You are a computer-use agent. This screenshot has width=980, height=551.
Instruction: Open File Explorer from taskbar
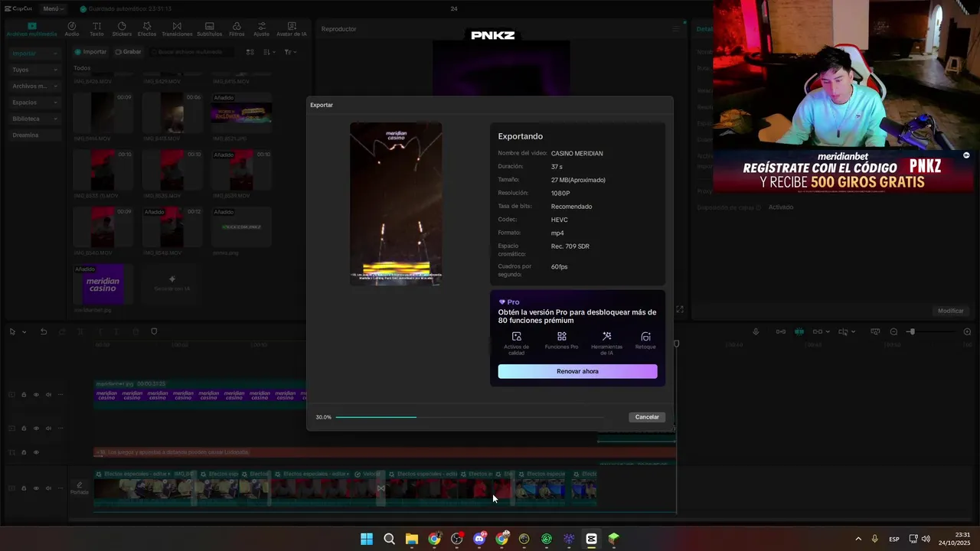coord(412,539)
